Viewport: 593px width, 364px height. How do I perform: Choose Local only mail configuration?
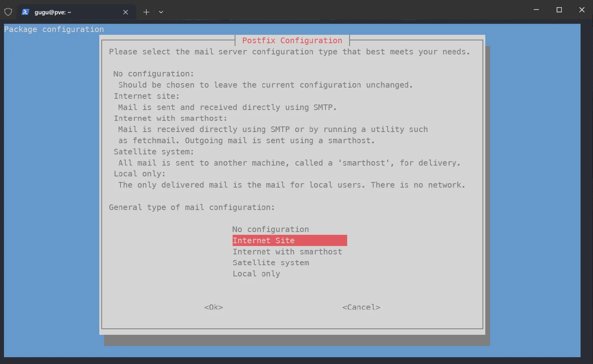[256, 274]
